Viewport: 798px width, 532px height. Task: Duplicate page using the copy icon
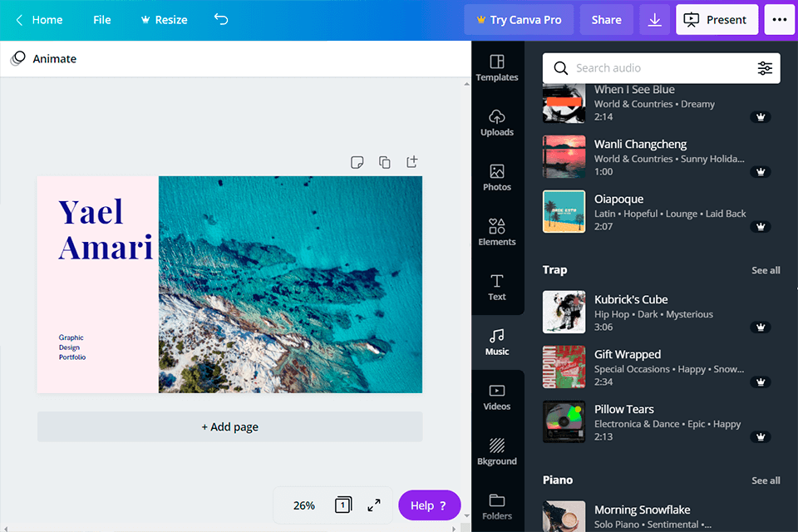point(384,162)
